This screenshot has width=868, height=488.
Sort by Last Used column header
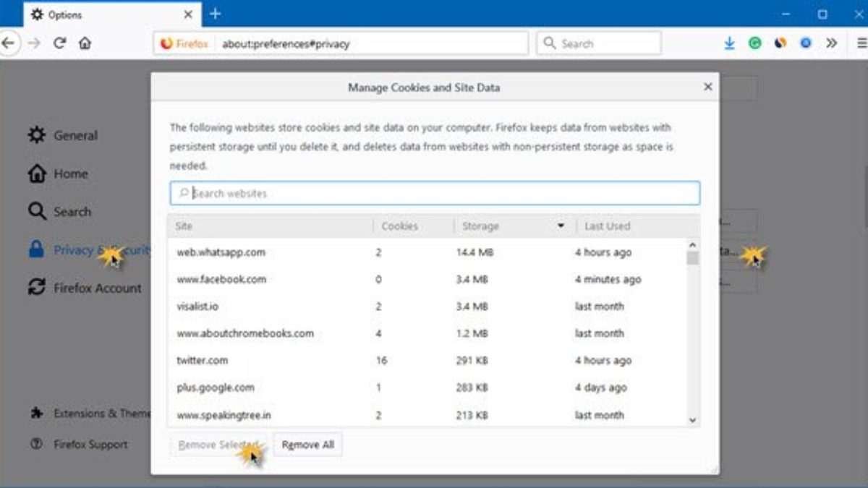pyautogui.click(x=637, y=226)
